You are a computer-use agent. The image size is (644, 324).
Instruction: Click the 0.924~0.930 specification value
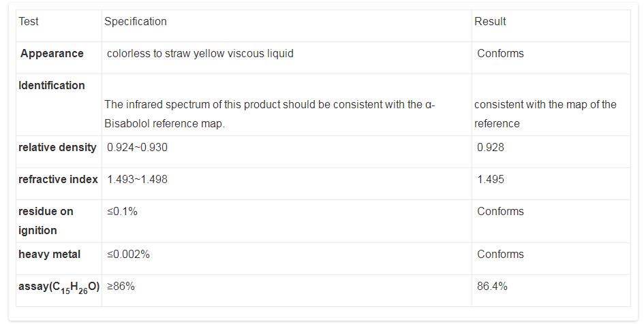pyautogui.click(x=137, y=148)
